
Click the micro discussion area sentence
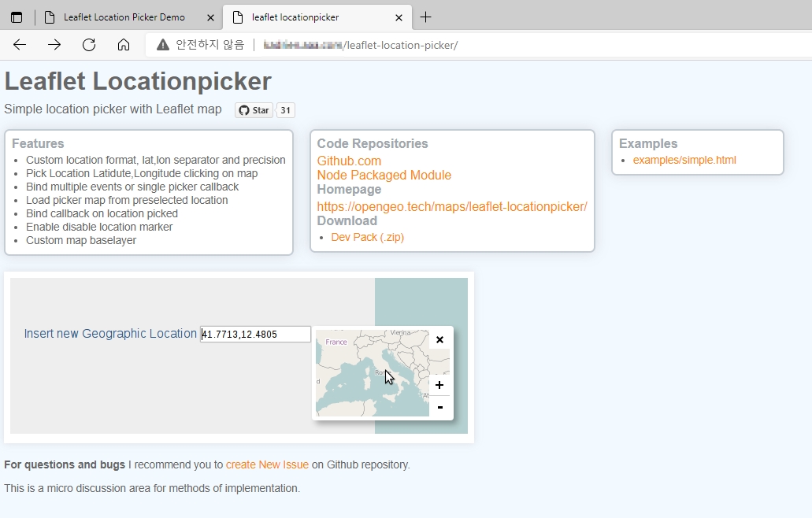click(x=152, y=488)
